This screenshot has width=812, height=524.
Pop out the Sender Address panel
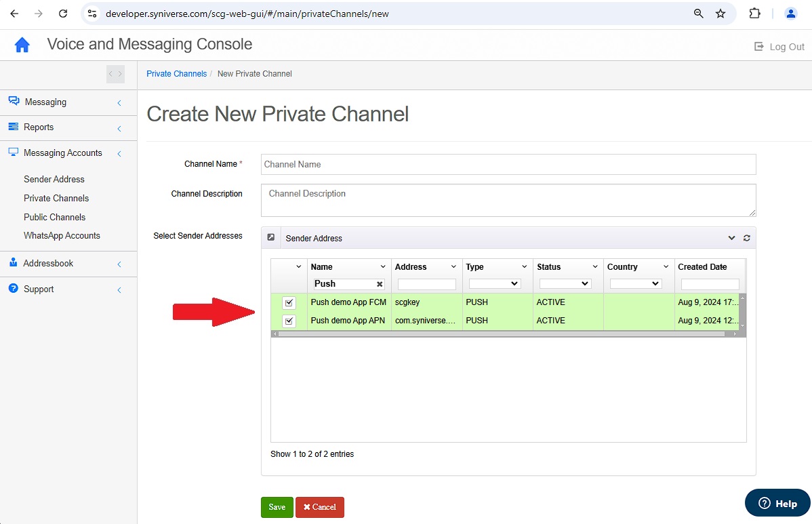click(271, 237)
